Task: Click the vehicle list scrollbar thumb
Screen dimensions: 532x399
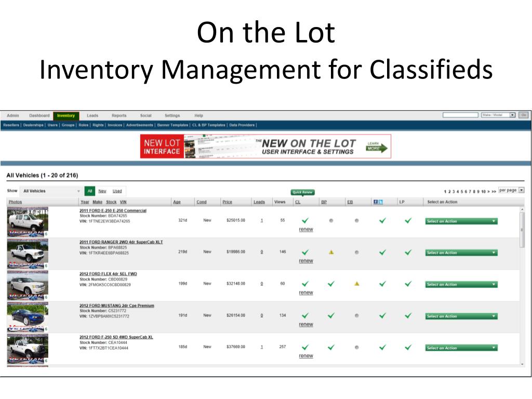Action: (x=522, y=230)
